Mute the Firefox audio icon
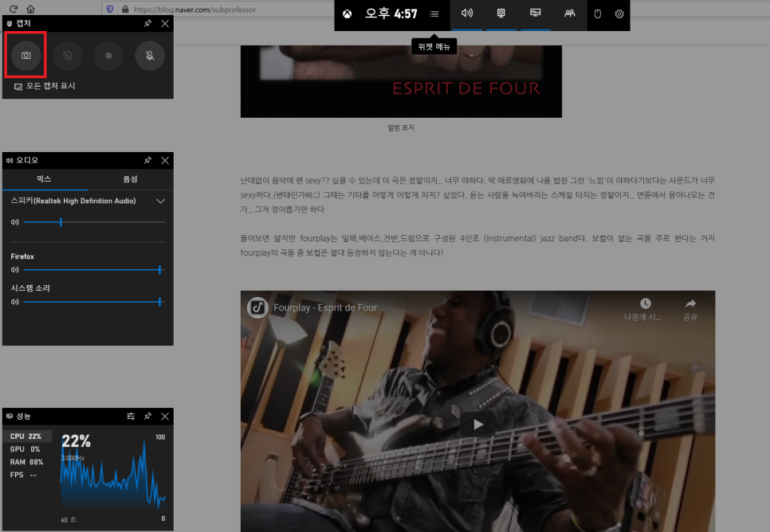 pyautogui.click(x=14, y=270)
